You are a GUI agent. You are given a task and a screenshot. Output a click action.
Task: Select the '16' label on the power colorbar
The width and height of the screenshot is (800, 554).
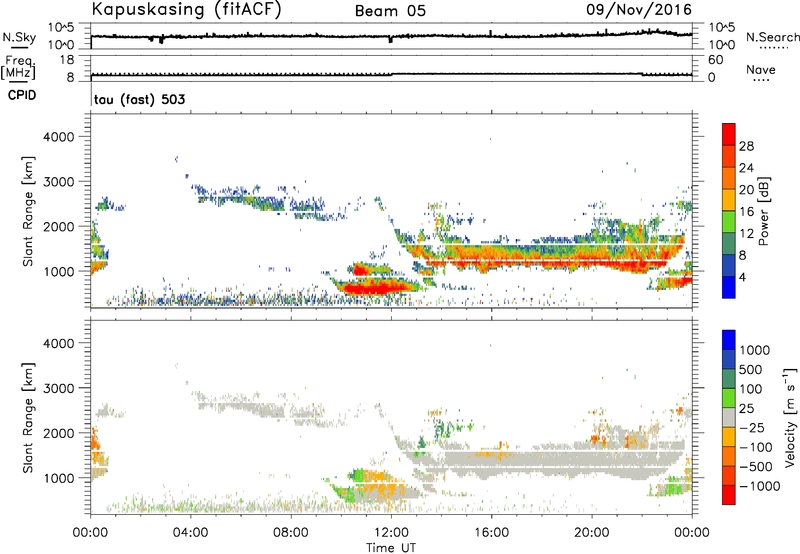point(746,212)
